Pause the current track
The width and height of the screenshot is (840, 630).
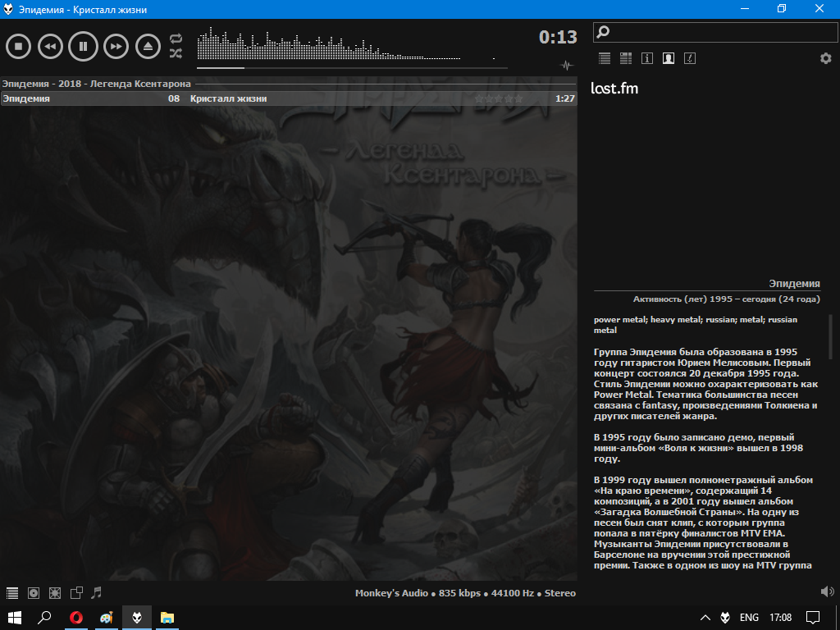[x=83, y=46]
